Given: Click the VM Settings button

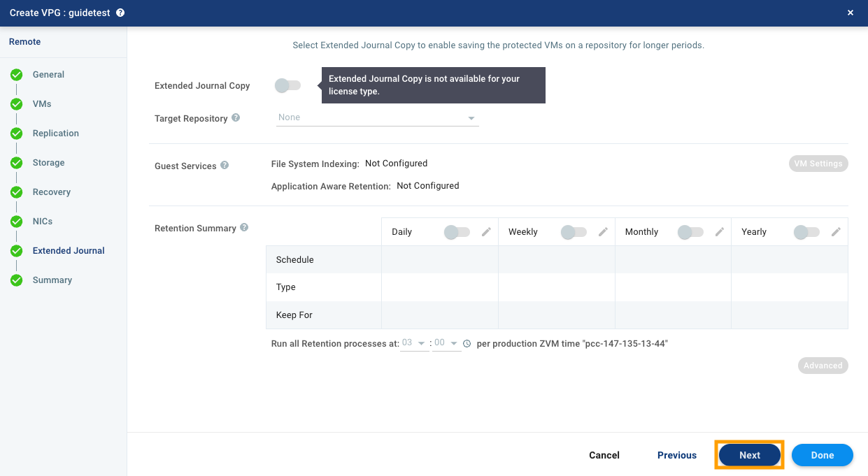Looking at the screenshot, I should pyautogui.click(x=818, y=164).
